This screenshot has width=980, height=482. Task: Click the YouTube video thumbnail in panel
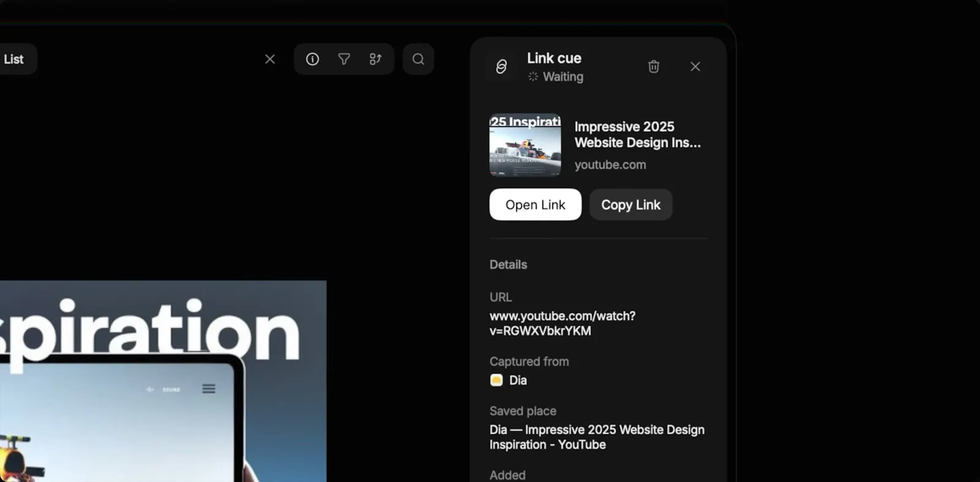(x=525, y=145)
